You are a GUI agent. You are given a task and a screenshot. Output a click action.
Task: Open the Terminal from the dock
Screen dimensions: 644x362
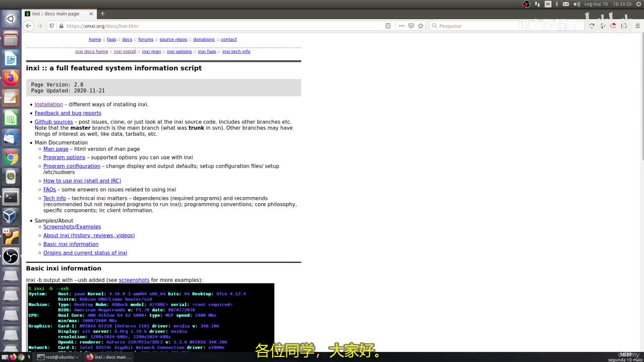[x=11, y=197]
